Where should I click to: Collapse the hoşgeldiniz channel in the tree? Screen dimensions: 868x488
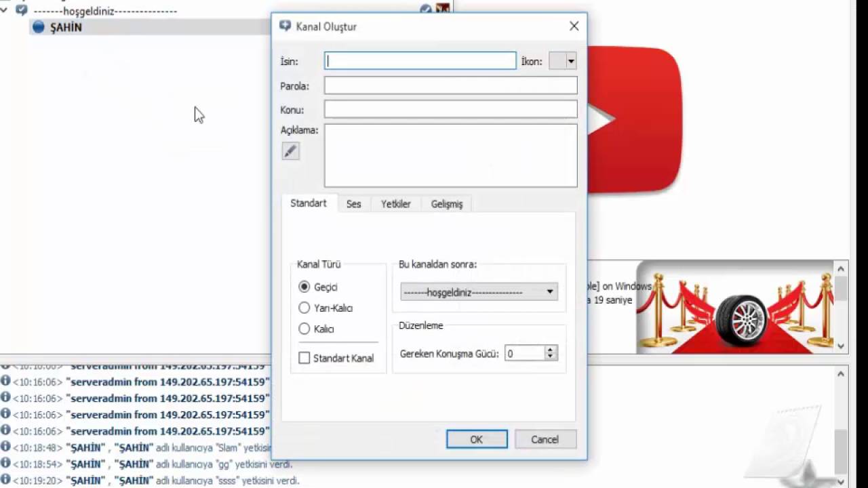pos(4,10)
